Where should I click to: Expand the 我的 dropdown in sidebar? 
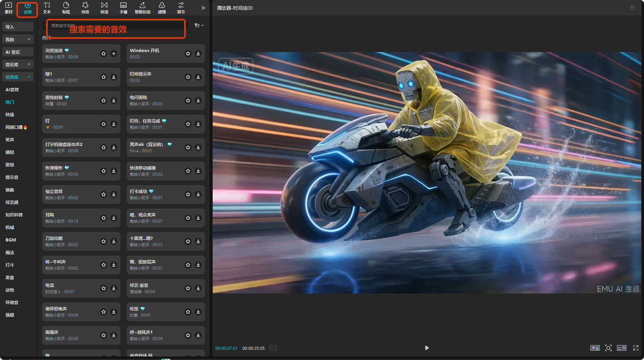click(x=18, y=40)
